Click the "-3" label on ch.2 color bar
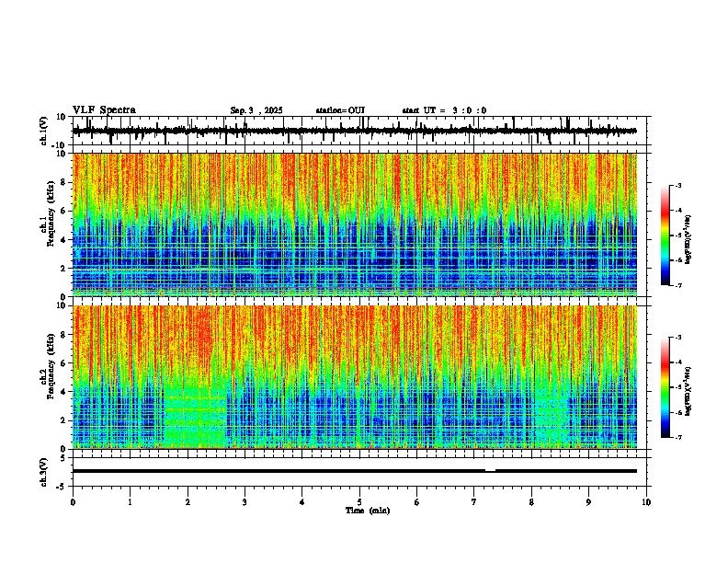This screenshot has width=728, height=563. coord(677,338)
